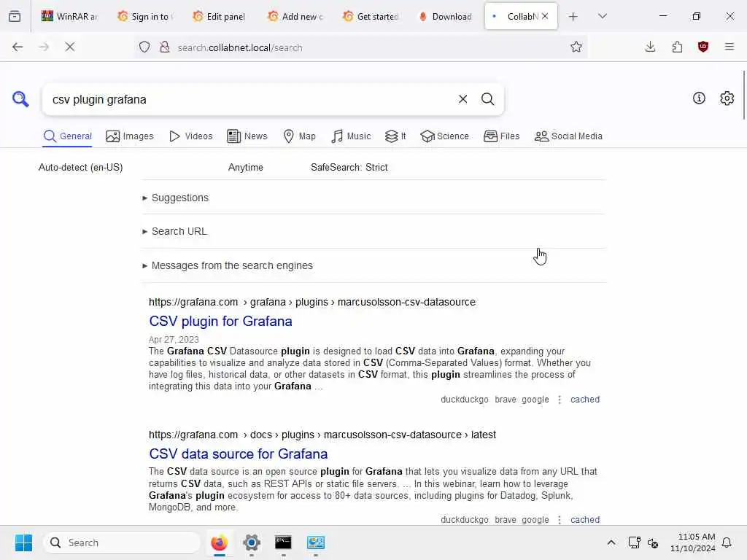Select the News search category
This screenshot has height=560, width=747.
point(247,136)
